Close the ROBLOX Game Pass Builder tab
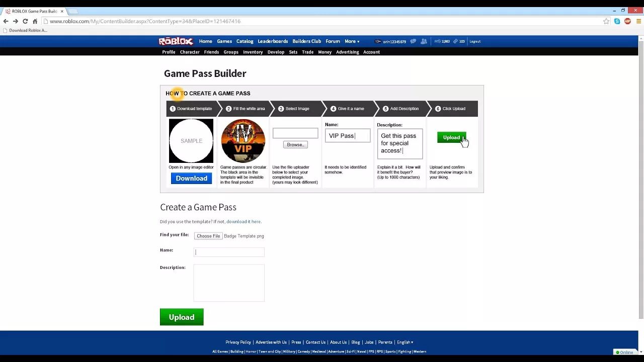 (62, 11)
